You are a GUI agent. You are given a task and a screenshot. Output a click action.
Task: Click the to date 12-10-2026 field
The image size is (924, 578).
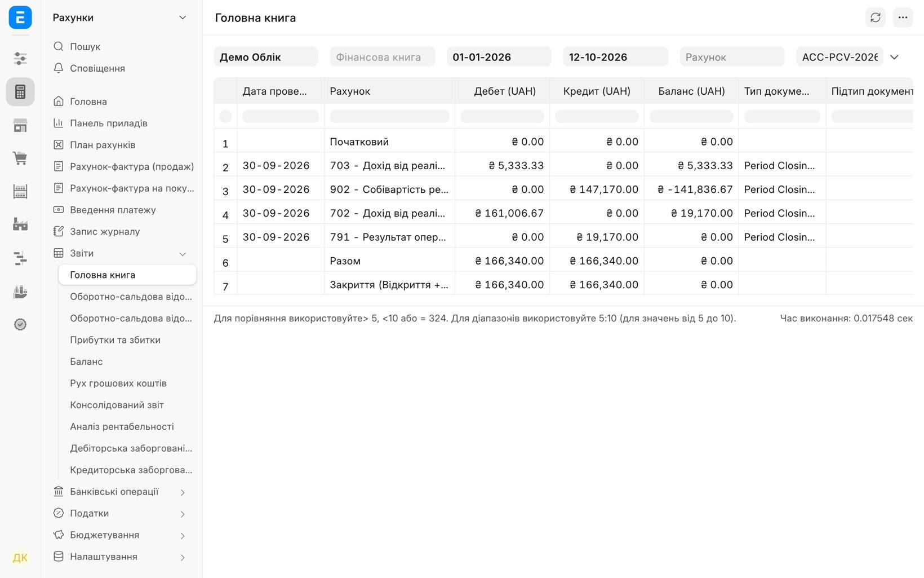pos(615,56)
